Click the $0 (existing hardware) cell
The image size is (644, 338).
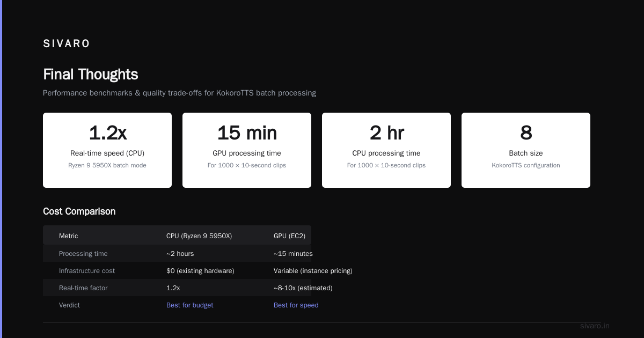click(x=200, y=270)
